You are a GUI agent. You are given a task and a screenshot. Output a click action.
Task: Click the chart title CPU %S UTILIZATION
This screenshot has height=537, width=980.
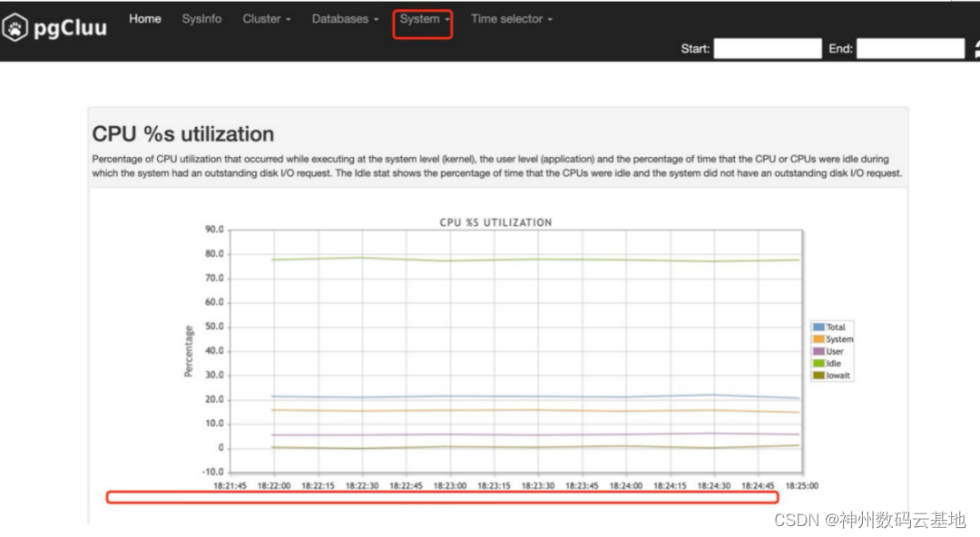(495, 222)
